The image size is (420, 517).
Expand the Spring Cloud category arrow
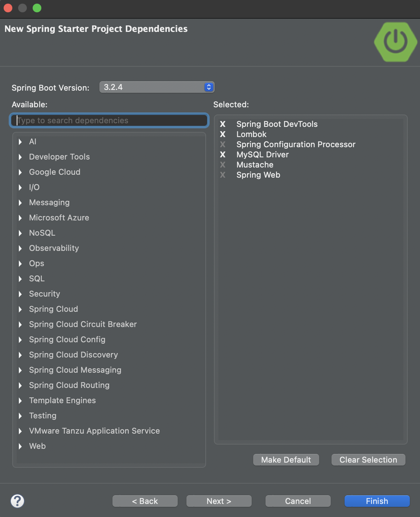point(20,309)
